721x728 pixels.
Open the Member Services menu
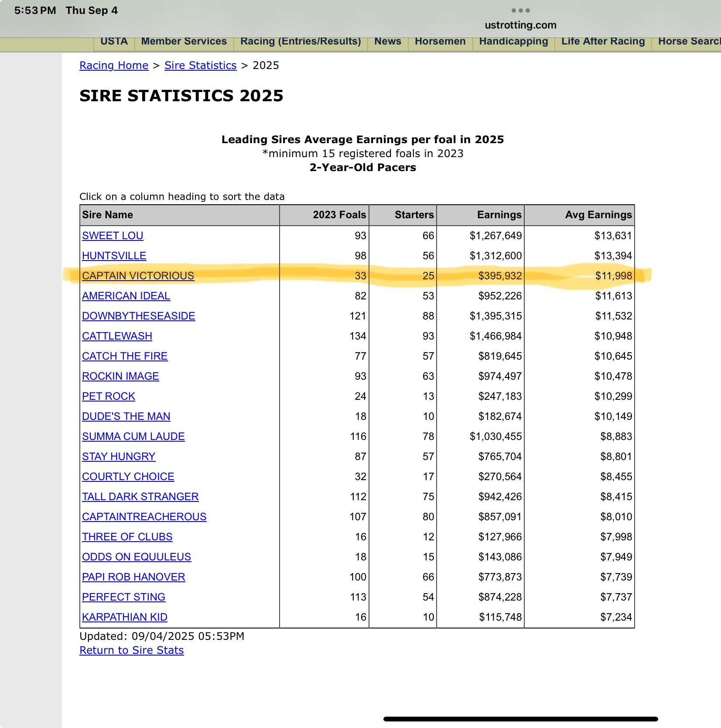pos(184,41)
